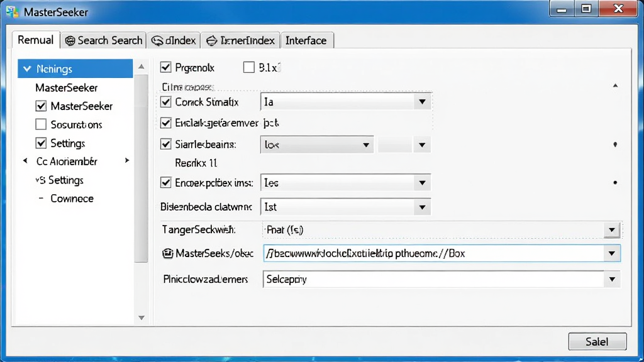
Task: Click the MasterSeeker app icon in title bar
Action: 13,12
